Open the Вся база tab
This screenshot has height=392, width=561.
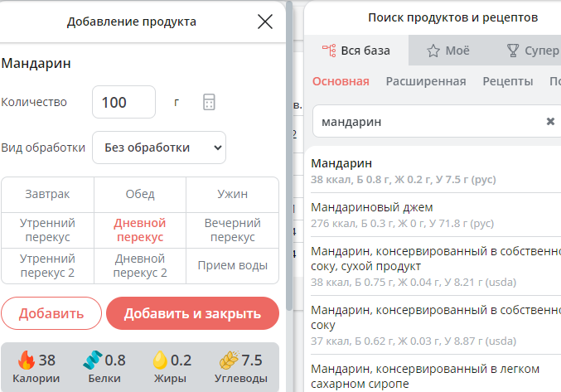pyautogui.click(x=356, y=51)
